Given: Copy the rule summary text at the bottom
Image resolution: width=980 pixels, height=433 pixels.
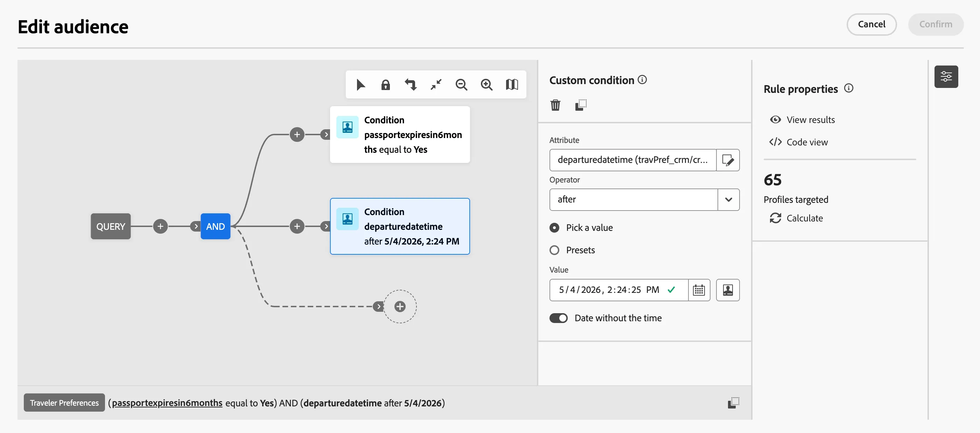Looking at the screenshot, I should coord(733,403).
